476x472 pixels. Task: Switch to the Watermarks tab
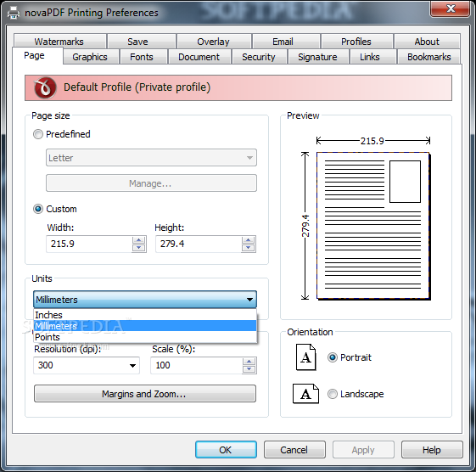tap(59, 42)
